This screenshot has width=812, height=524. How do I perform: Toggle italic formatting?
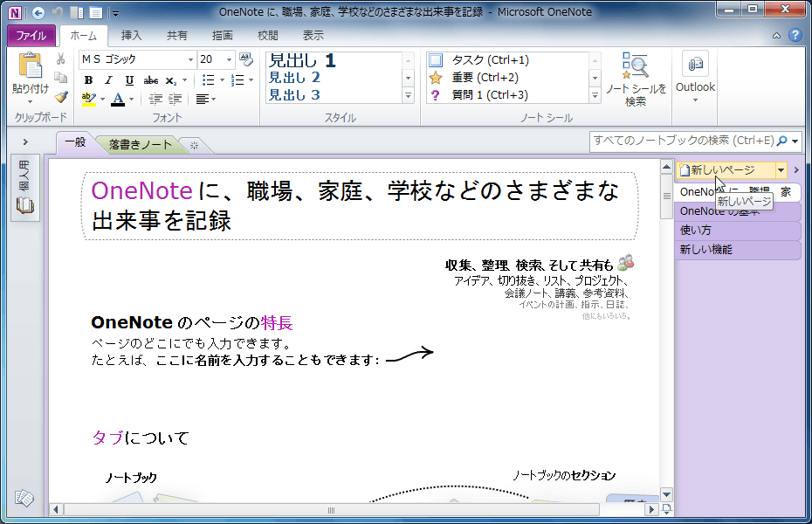click(x=108, y=80)
